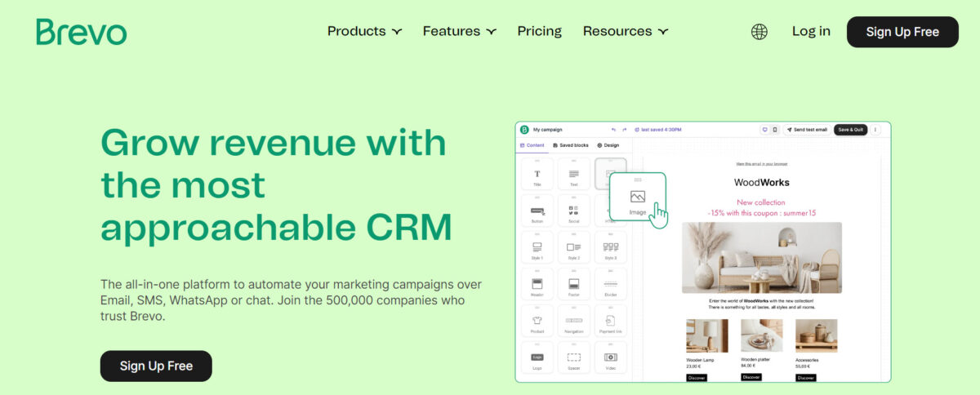The height and width of the screenshot is (395, 980).
Task: Select the Social content block
Action: 574,211
